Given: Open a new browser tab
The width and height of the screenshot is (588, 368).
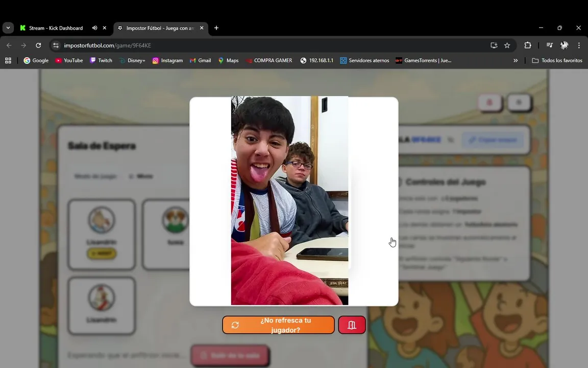Looking at the screenshot, I should 216,28.
